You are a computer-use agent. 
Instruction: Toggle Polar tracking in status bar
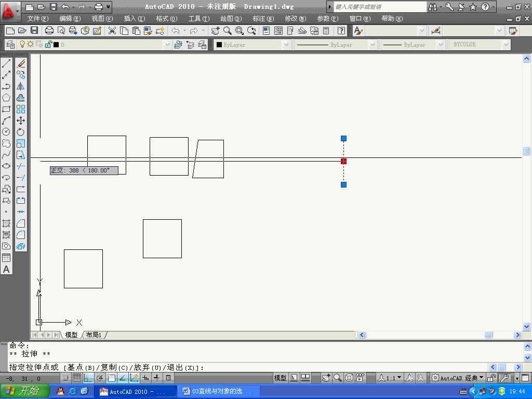pos(100,378)
